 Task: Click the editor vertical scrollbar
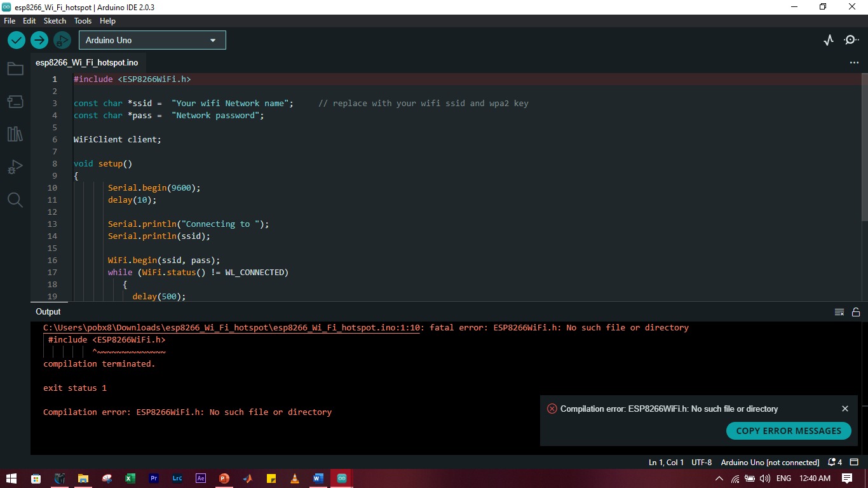[x=864, y=146]
